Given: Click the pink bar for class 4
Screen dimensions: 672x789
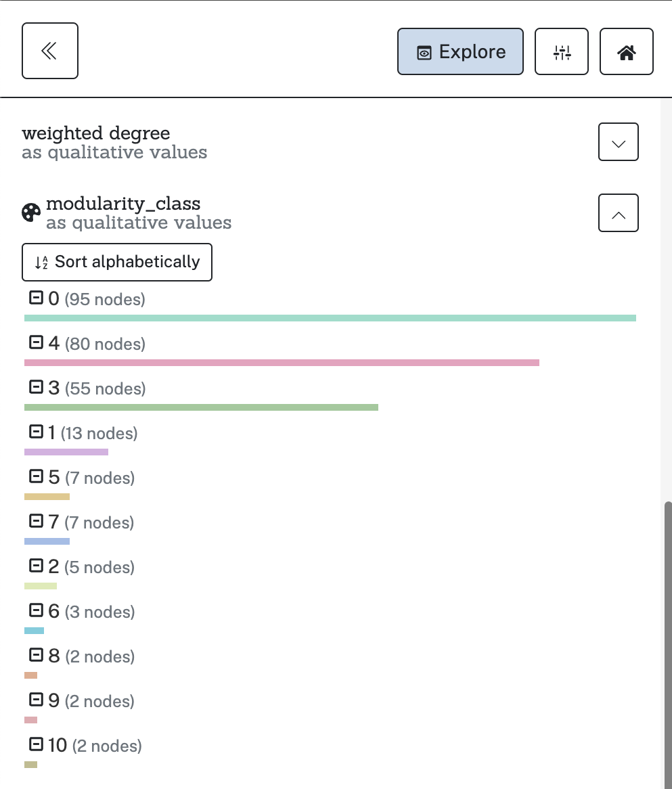Looking at the screenshot, I should tap(281, 363).
